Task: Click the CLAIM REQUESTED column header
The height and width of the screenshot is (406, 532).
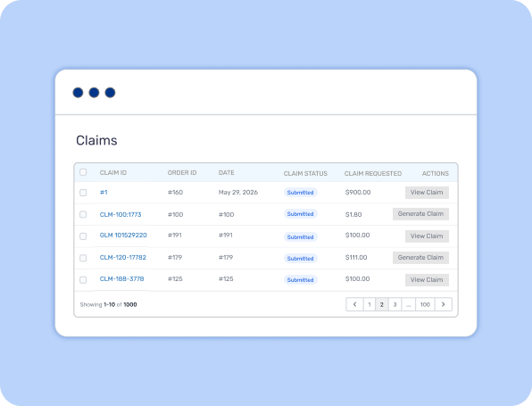Action: pyautogui.click(x=373, y=173)
